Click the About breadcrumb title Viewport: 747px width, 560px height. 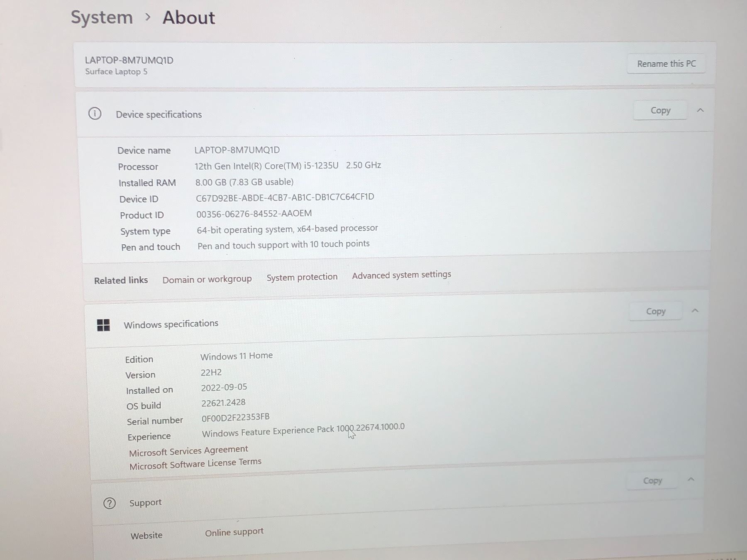pos(189,17)
